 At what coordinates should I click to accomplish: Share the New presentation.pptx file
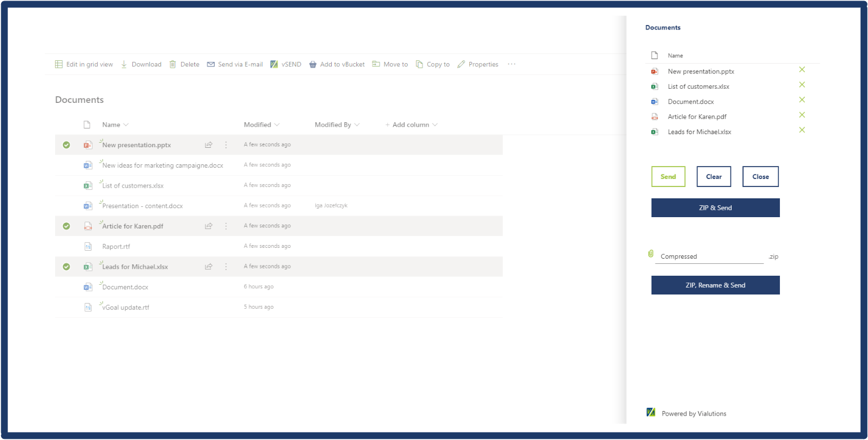click(x=208, y=145)
